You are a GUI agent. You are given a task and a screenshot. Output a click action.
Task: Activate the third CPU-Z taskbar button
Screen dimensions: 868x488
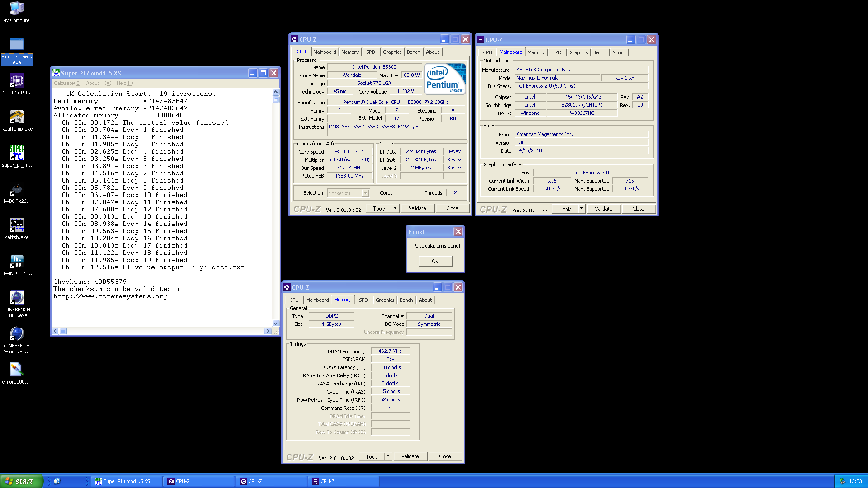coord(344,481)
